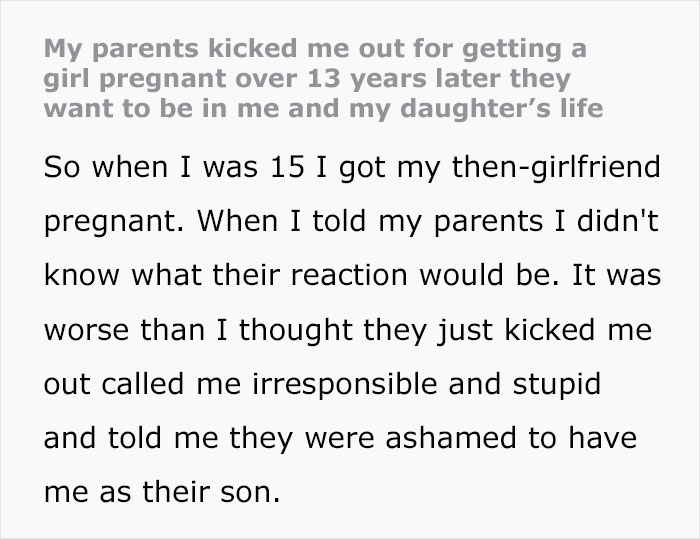Viewport: 700px width, 539px height.
Task: Click the final line 'me as their son.'
Action: [162, 492]
